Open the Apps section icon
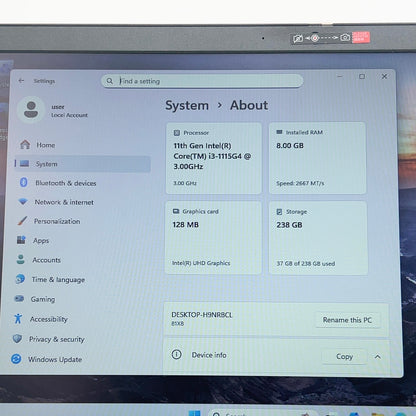The height and width of the screenshot is (416, 416). point(21,240)
